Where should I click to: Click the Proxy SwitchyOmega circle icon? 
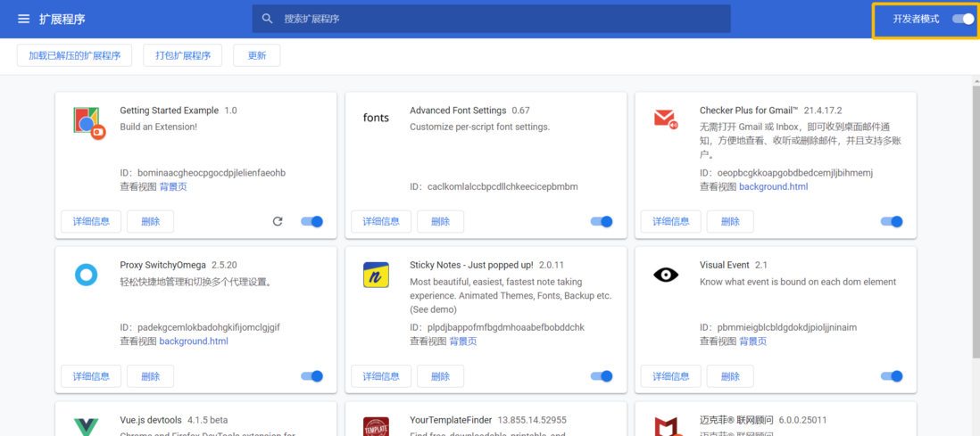point(87,275)
